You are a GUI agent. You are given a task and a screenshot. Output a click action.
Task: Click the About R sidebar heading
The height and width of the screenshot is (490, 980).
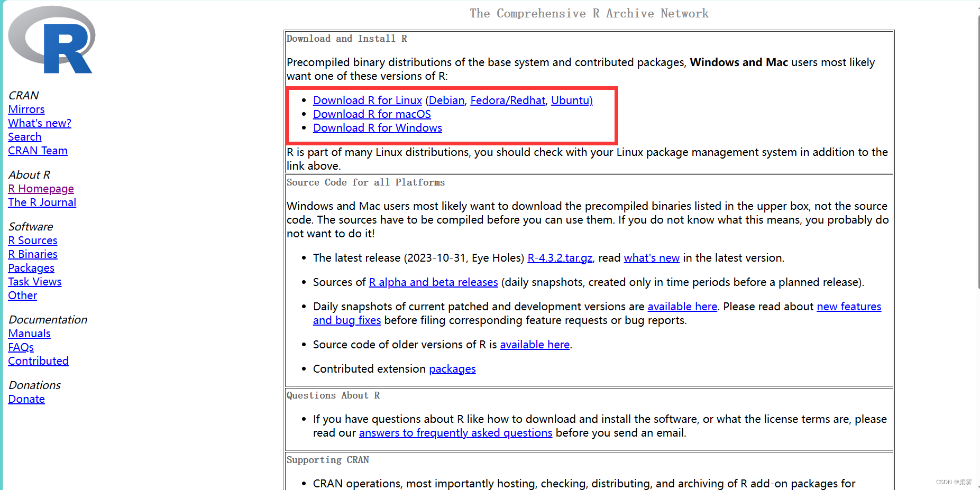click(29, 175)
